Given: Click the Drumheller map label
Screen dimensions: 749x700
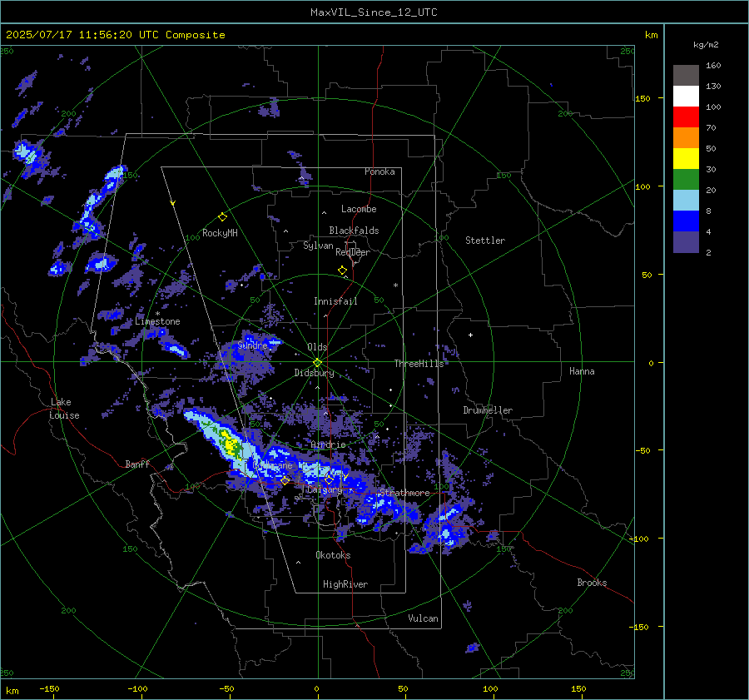Looking at the screenshot, I should 488,410.
